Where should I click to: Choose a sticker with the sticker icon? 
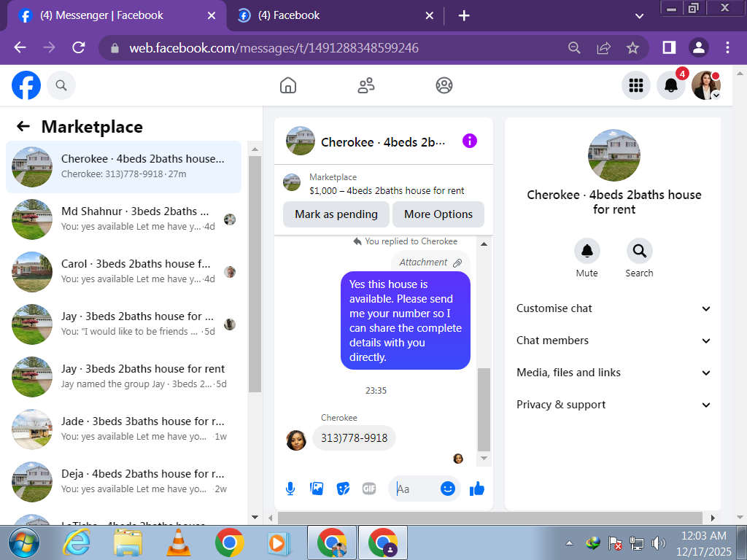(x=343, y=489)
